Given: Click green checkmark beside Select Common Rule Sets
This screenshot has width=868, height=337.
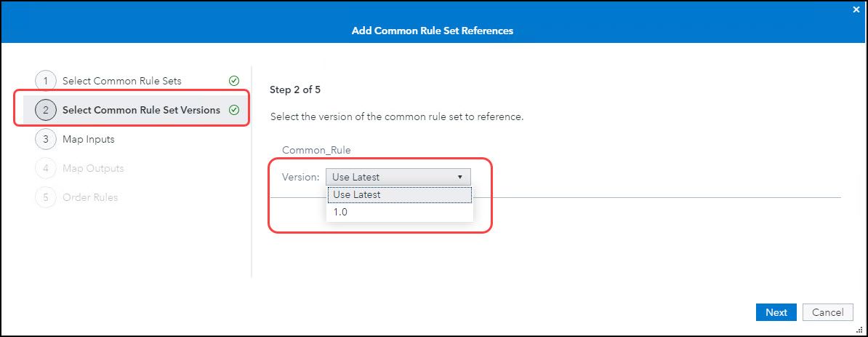Looking at the screenshot, I should point(234,81).
